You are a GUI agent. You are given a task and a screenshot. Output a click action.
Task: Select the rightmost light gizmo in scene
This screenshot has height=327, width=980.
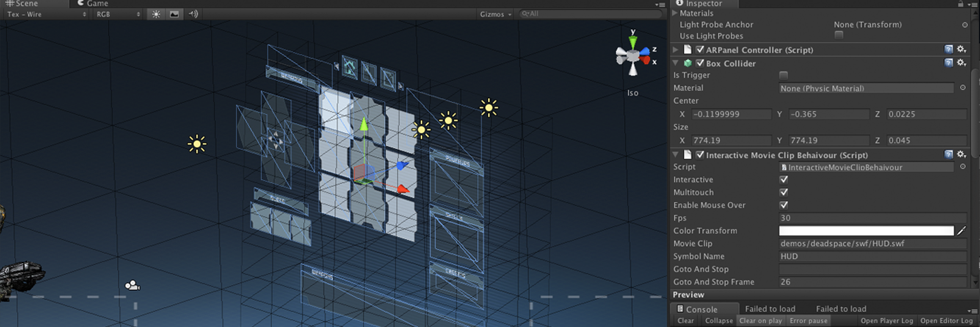488,108
